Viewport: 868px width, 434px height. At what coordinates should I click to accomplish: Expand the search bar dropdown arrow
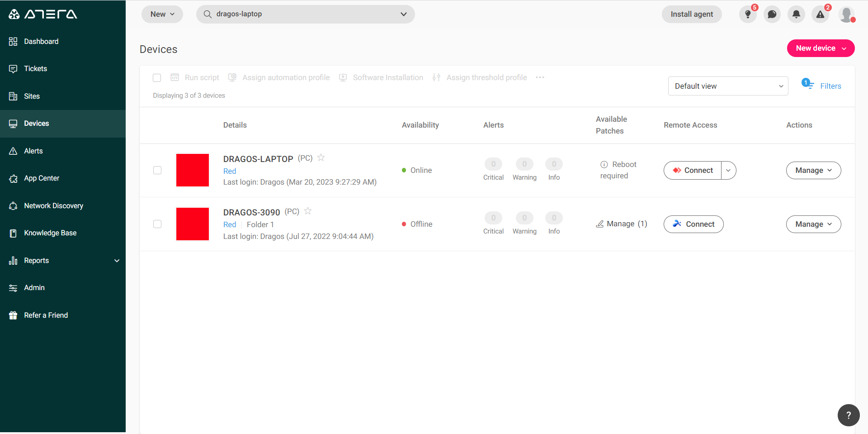[404, 14]
